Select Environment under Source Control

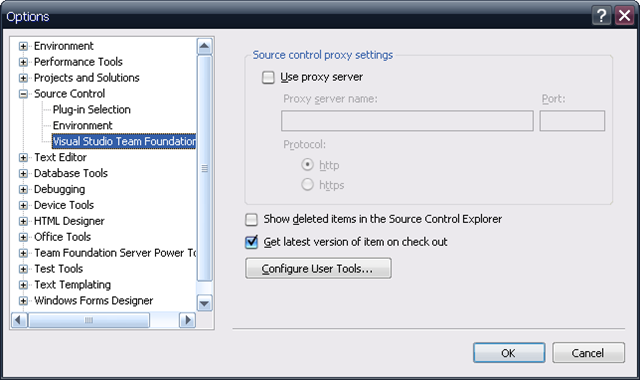click(82, 125)
